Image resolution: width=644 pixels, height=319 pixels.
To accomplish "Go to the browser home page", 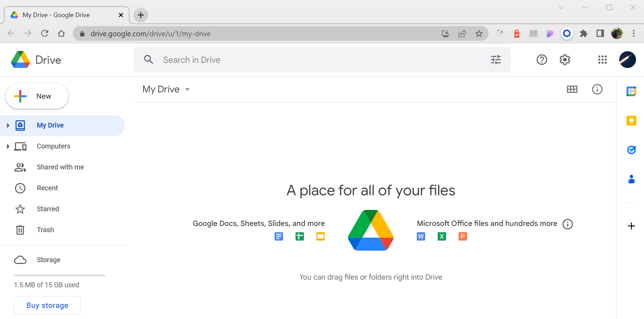I will tap(61, 33).
